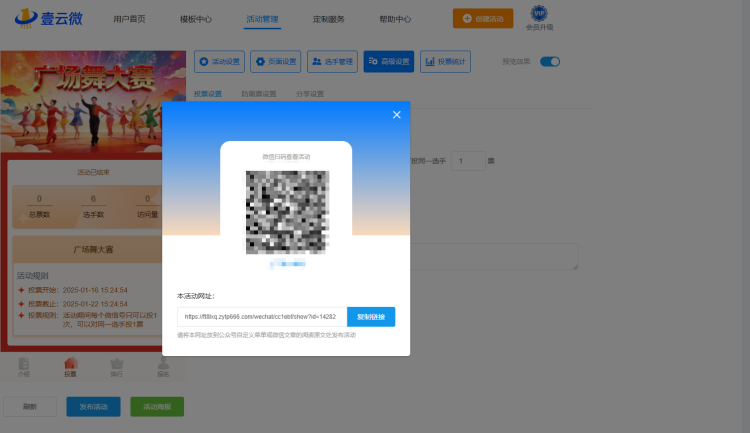Viewport: 750px width, 433px height.
Task: Click the 投票截止 date line
Action: (73, 304)
